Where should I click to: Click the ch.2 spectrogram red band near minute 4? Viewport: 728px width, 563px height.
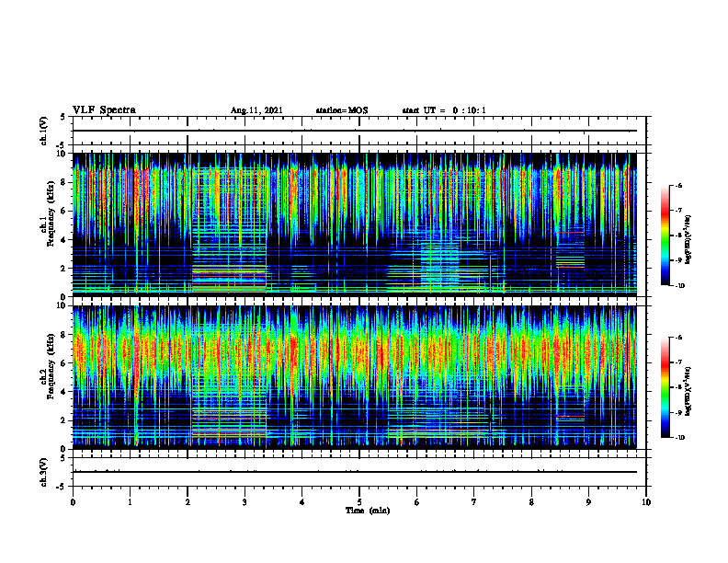pyautogui.click(x=293, y=351)
